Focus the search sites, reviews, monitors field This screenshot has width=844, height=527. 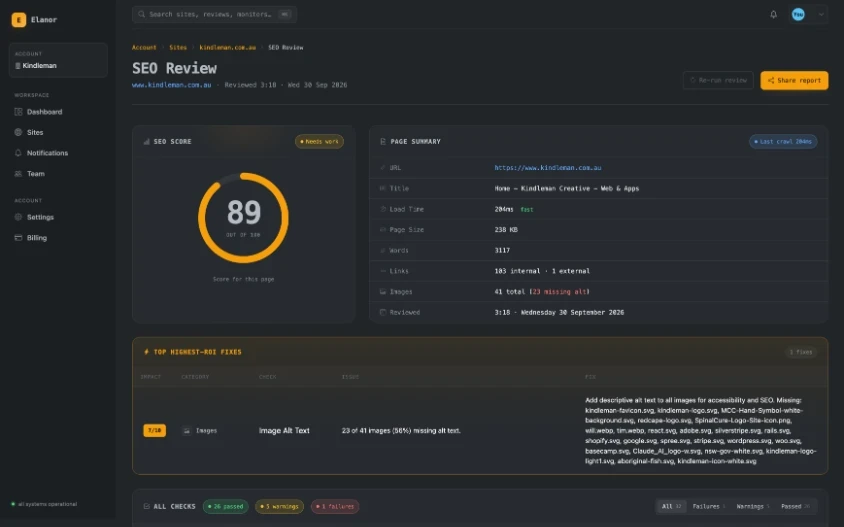coord(214,15)
